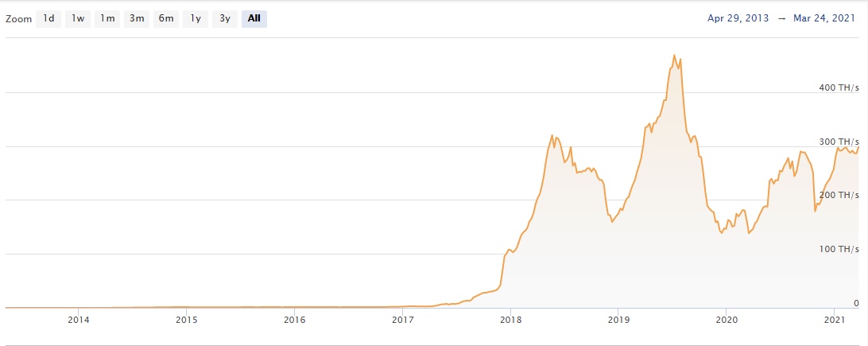This screenshot has height=346, width=868.
Task: Click the 2018 peak above 300 TH/s
Action: pos(553,136)
